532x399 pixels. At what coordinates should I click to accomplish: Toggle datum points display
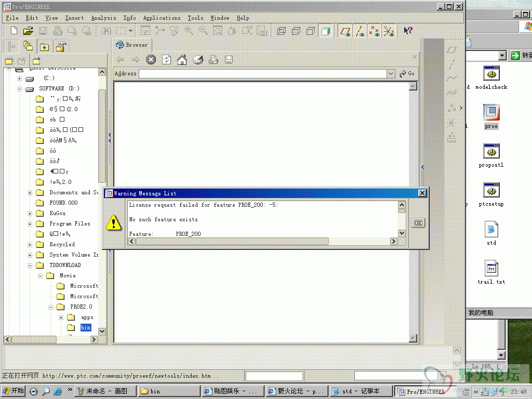(374, 31)
